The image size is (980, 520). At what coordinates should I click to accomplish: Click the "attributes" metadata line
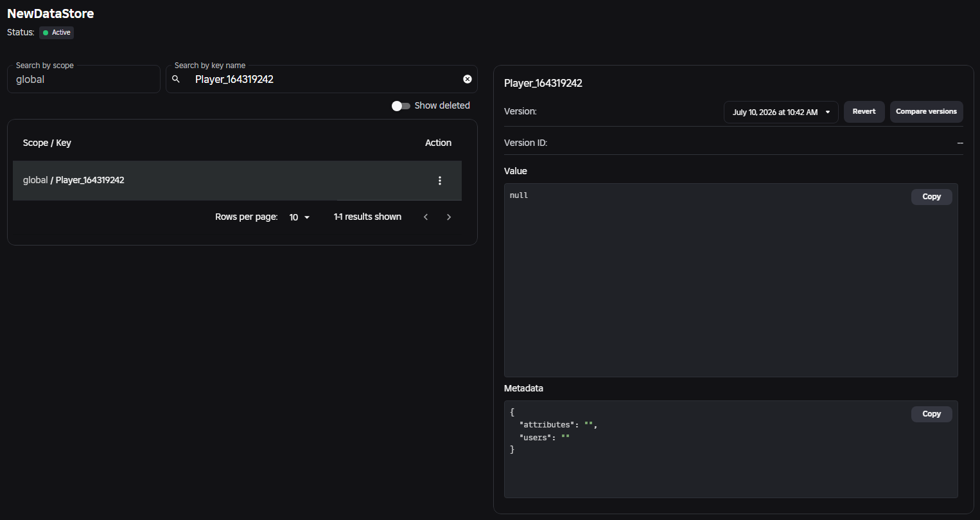click(x=558, y=425)
